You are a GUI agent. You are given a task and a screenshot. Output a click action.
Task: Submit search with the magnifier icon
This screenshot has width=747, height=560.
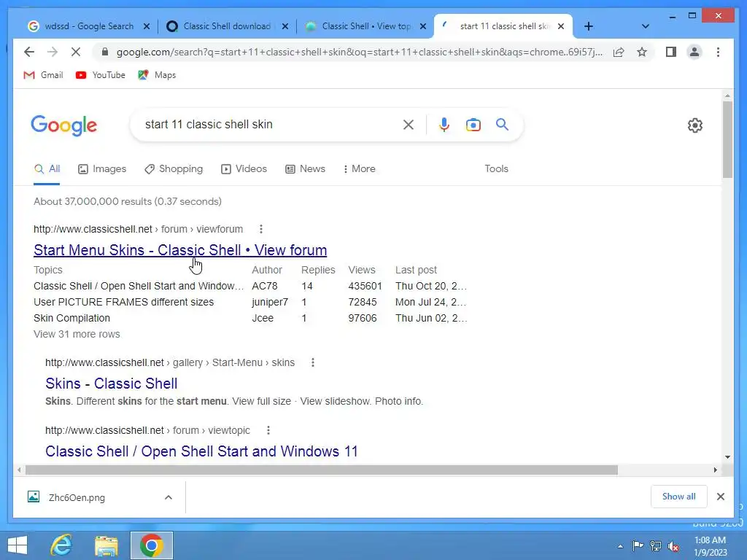502,125
